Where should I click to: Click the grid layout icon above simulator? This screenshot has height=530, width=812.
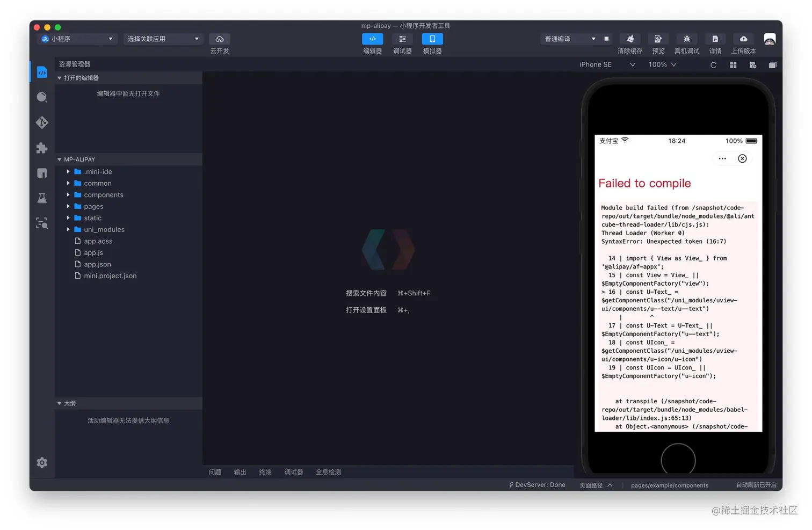coord(733,65)
